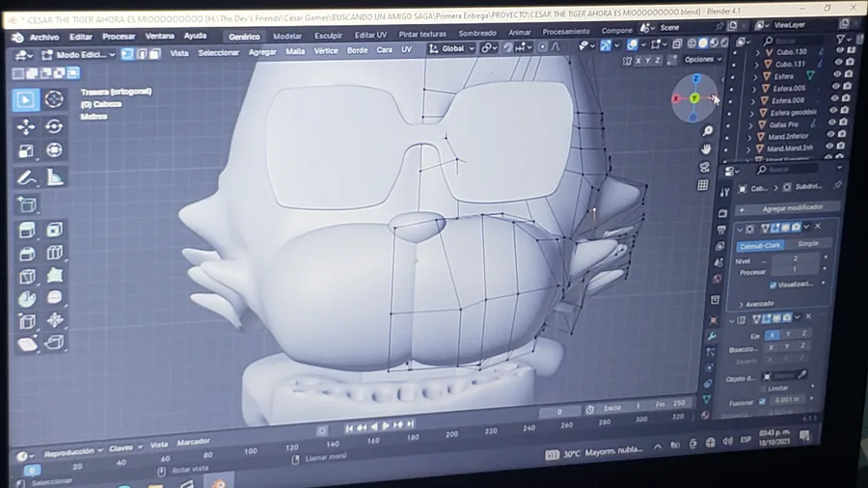Select Catmull-Clark subdivision type

(x=760, y=245)
